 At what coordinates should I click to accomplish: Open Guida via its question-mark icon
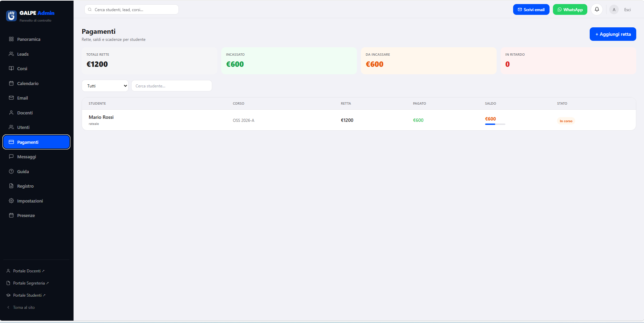point(11,171)
